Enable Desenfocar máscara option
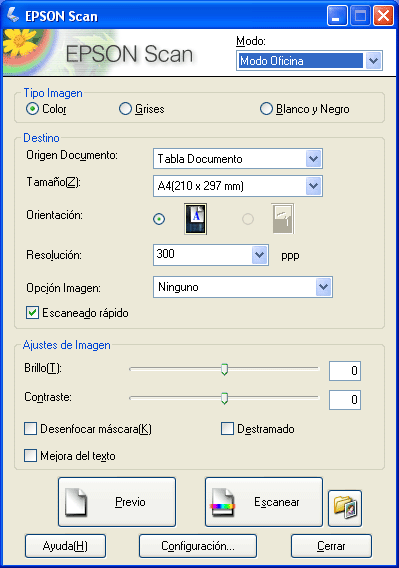Viewport: 399px width, 568px height. (30, 429)
